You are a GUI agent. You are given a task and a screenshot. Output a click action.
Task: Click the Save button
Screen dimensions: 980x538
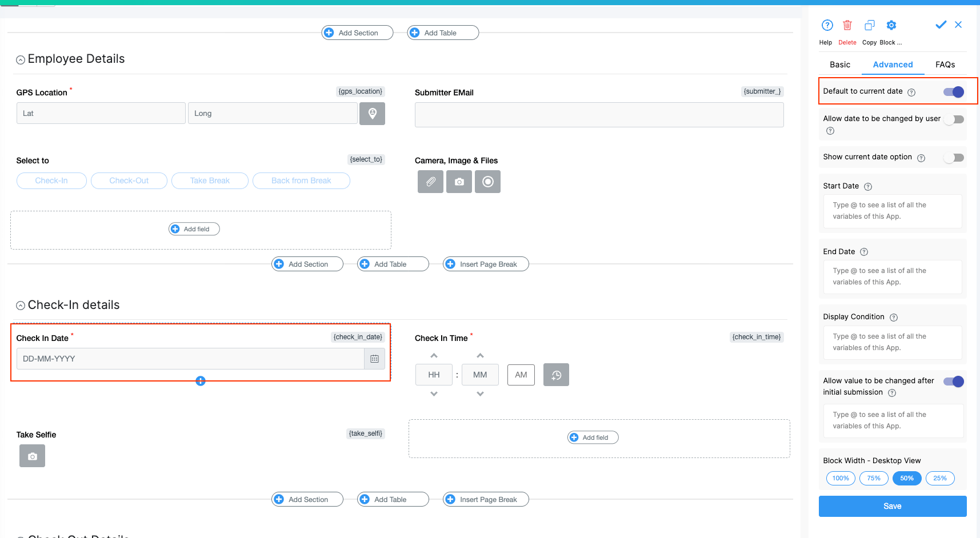click(893, 506)
